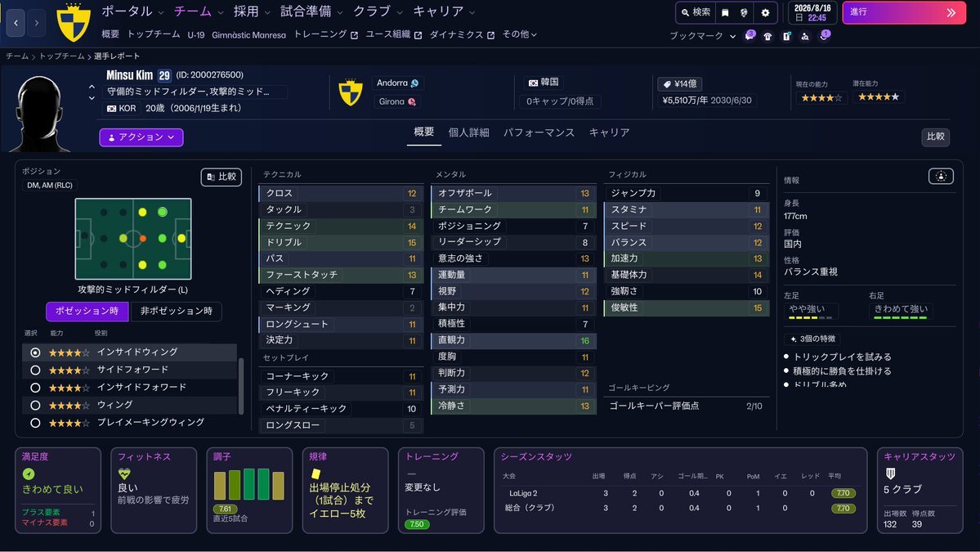Image resolution: width=980 pixels, height=552 pixels.
Task: Click the 比較 button in the header
Action: 935,137
